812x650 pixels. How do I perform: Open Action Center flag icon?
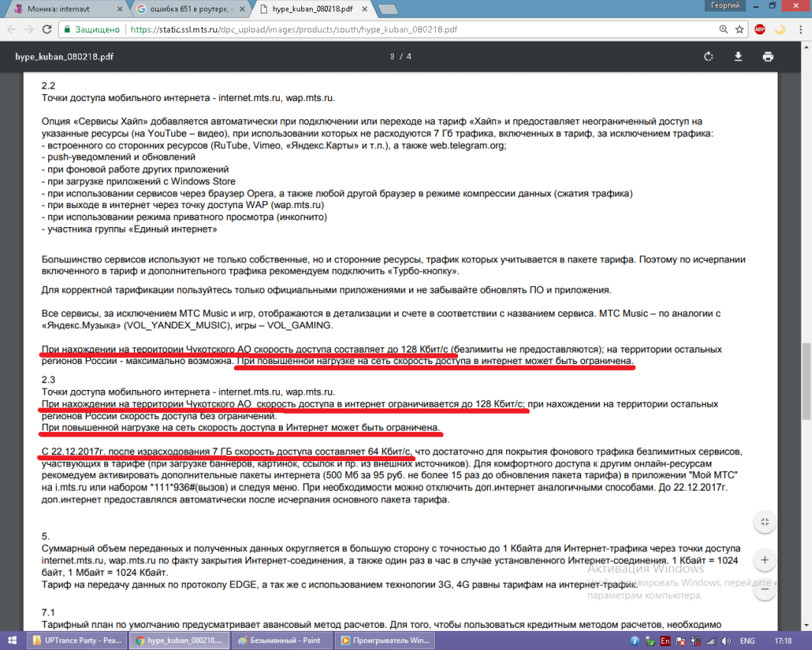point(680,641)
